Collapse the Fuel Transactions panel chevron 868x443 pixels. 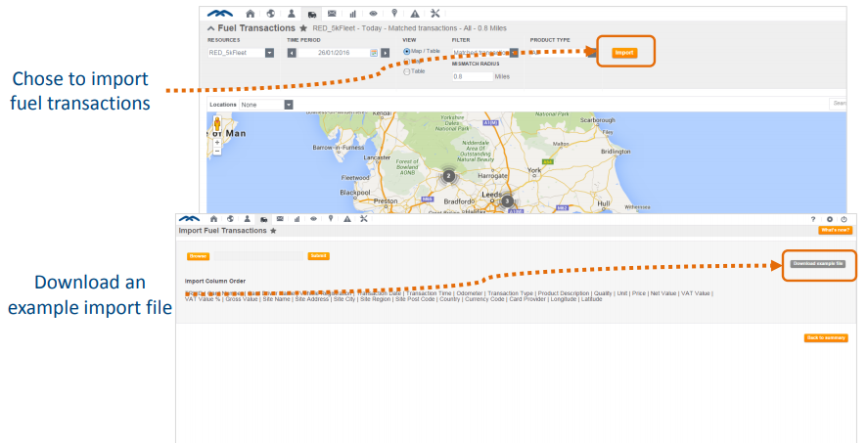tap(211, 28)
